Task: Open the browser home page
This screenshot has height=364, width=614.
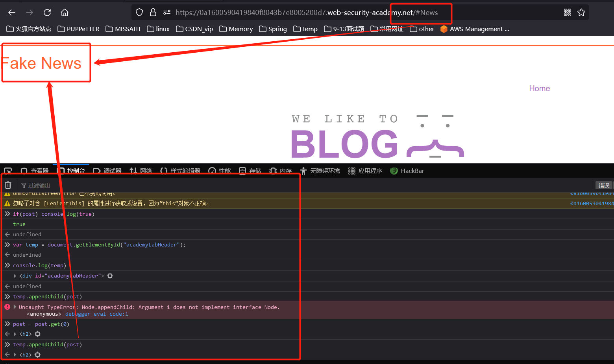Action: pyautogui.click(x=65, y=13)
